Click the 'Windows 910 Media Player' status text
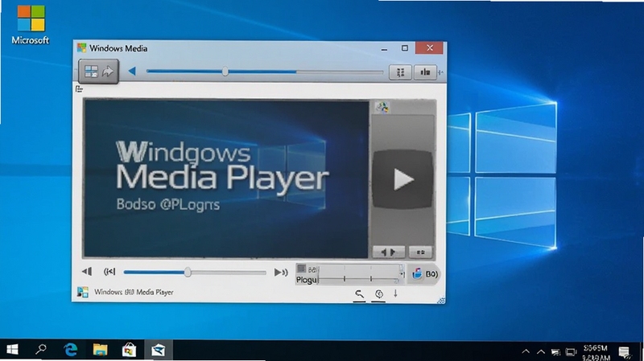This screenshot has height=361, width=644. tap(134, 292)
